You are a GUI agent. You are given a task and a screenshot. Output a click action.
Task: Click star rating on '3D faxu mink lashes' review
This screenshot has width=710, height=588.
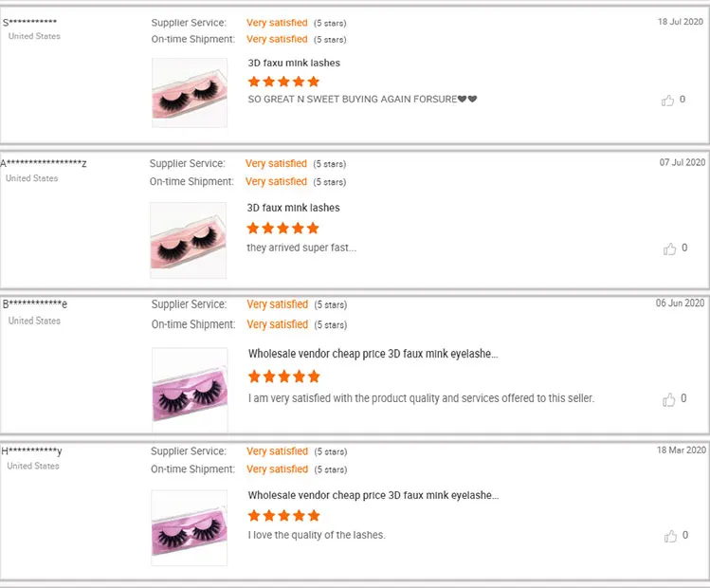pos(283,82)
